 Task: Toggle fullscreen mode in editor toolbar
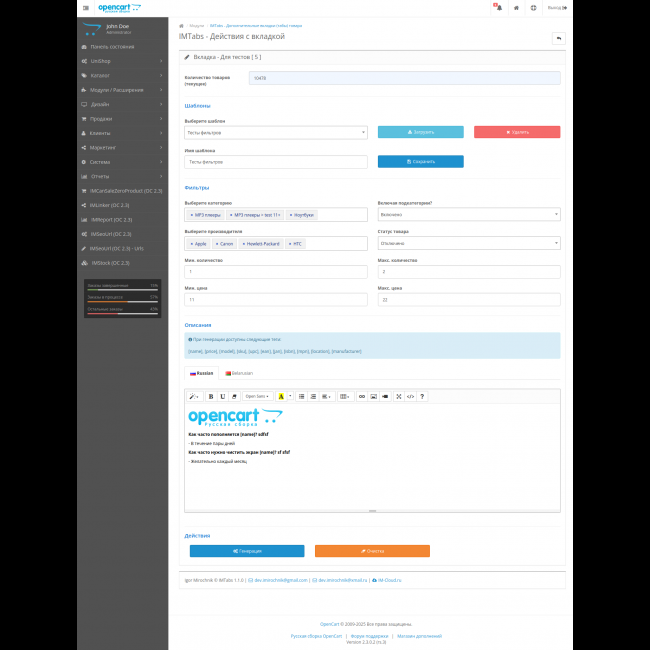pos(399,396)
